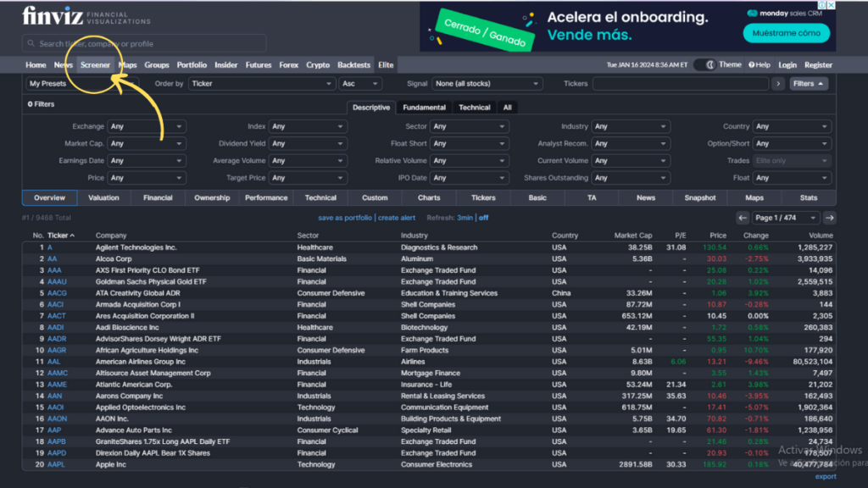Click the Muéstrame cómo ad button
Viewport: 868px width, 488px height.
tap(786, 33)
